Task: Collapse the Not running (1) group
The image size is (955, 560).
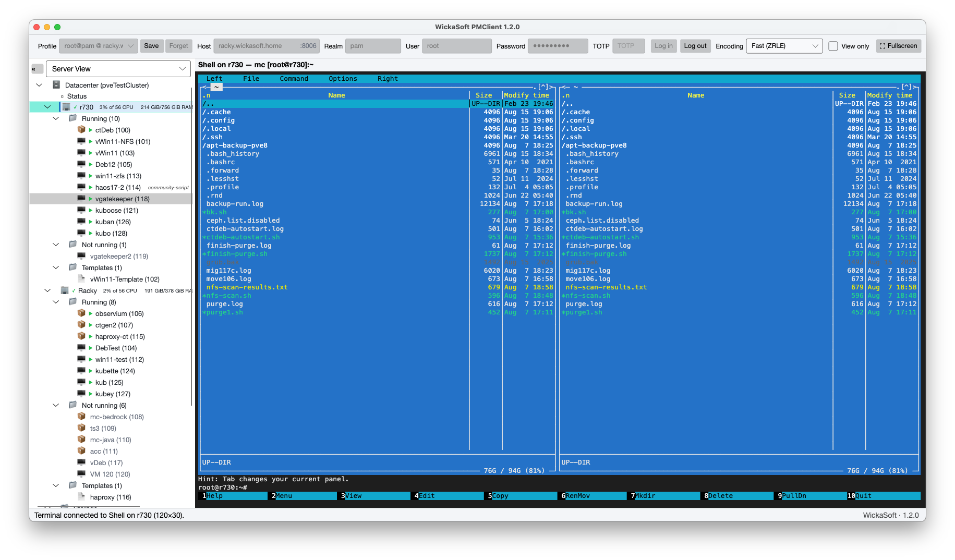Action: (x=56, y=245)
